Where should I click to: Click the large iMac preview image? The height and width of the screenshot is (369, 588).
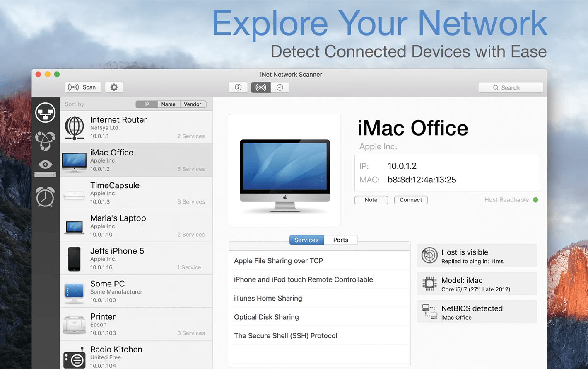[x=285, y=170]
